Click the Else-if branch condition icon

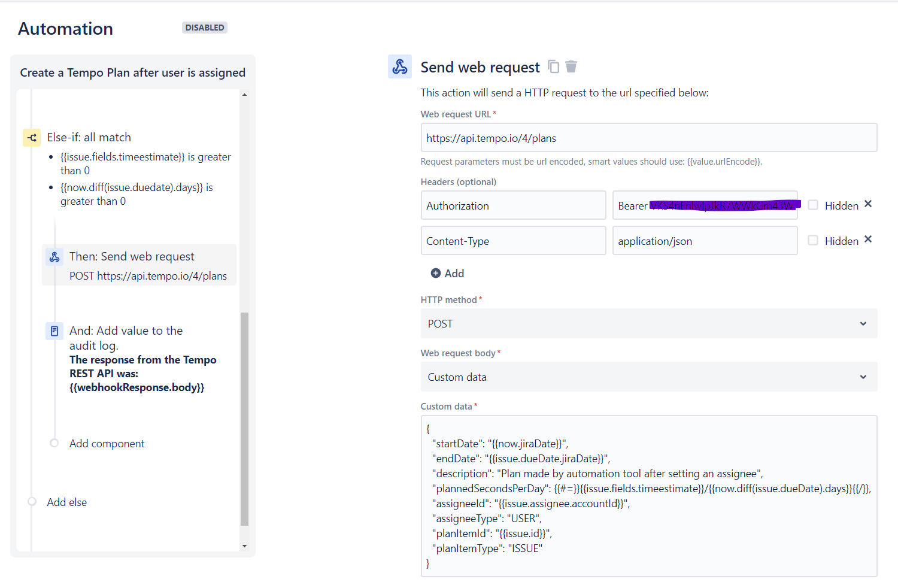pos(32,138)
